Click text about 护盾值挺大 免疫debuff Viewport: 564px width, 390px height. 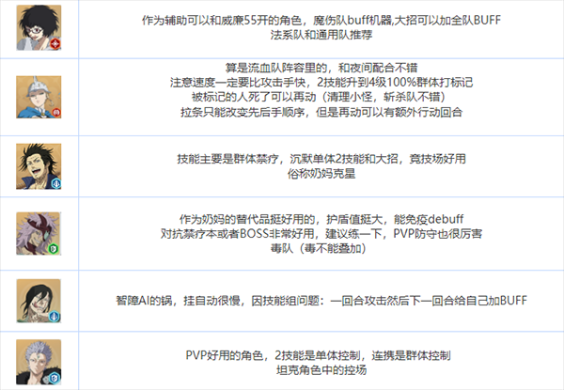click(321, 219)
